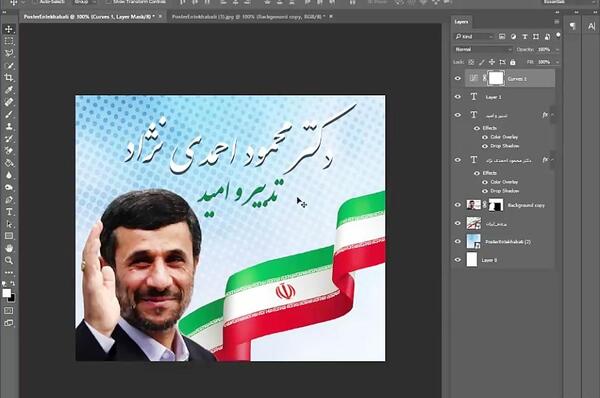Select the Healing Brush tool
Viewport: 600px width, 398px height.
pyautogui.click(x=9, y=102)
